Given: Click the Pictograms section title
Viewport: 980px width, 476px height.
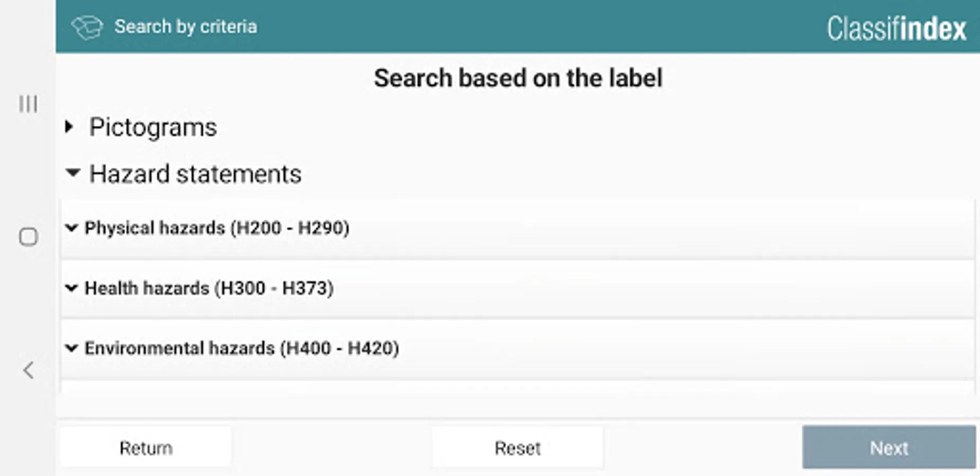Looking at the screenshot, I should tap(153, 127).
